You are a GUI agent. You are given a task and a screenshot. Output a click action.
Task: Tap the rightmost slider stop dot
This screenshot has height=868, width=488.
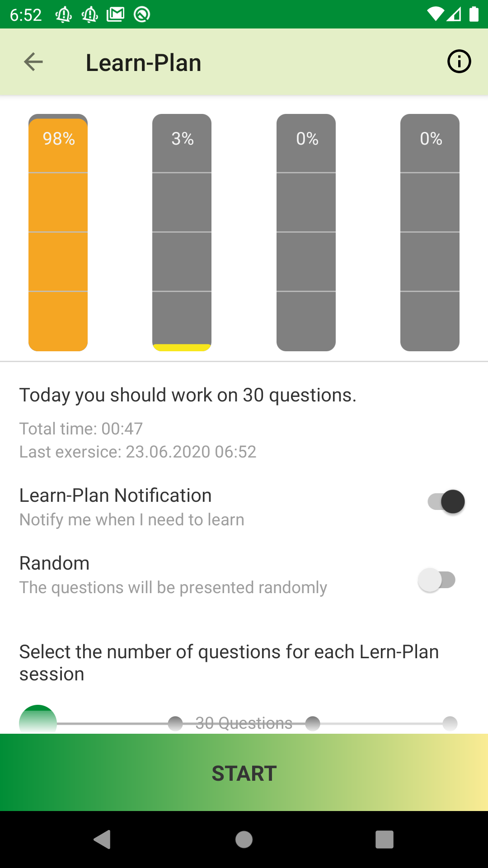tap(450, 723)
